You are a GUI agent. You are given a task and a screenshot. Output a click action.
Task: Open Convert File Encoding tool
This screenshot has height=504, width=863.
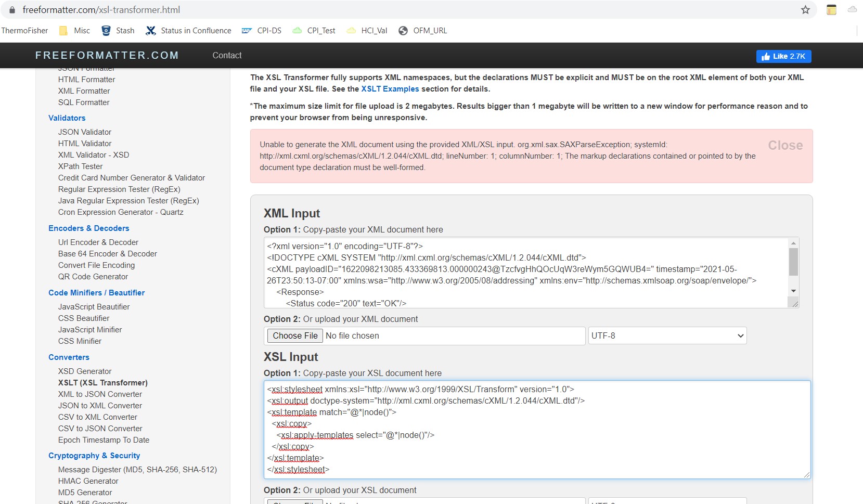(96, 265)
